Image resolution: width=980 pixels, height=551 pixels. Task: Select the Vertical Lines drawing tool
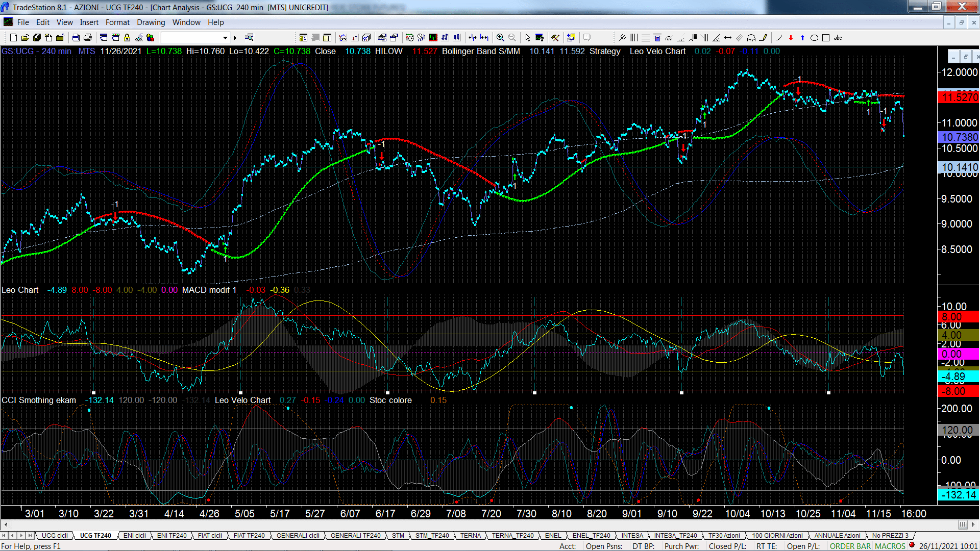pos(634,37)
